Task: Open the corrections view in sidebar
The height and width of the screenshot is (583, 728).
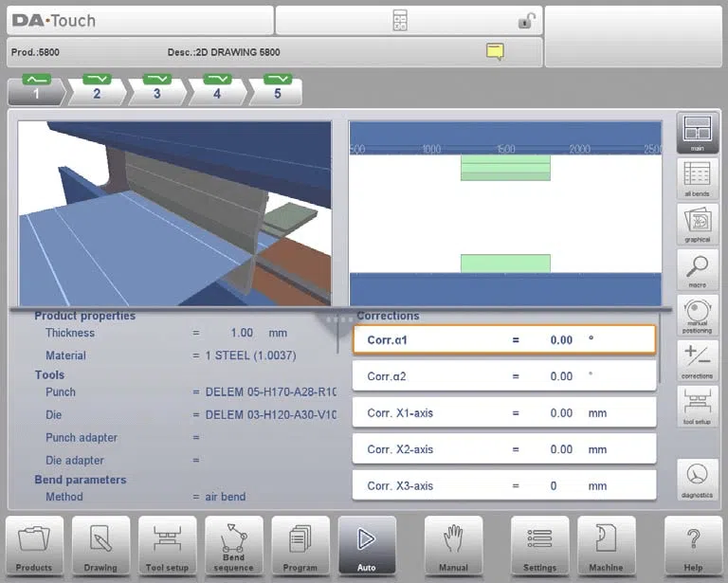Action: tap(698, 361)
